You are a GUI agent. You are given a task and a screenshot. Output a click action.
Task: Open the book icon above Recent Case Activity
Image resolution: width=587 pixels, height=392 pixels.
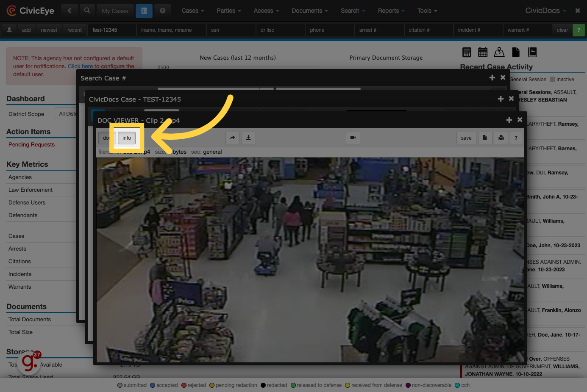point(532,52)
